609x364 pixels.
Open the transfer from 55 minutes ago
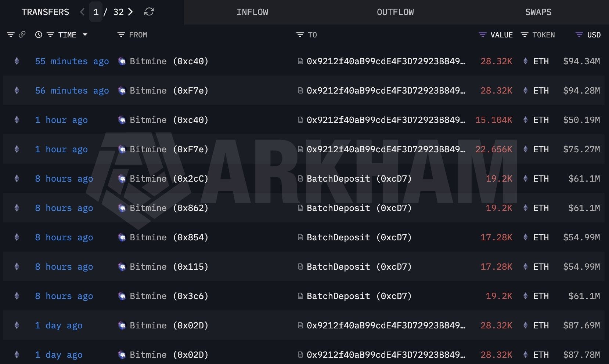click(72, 61)
